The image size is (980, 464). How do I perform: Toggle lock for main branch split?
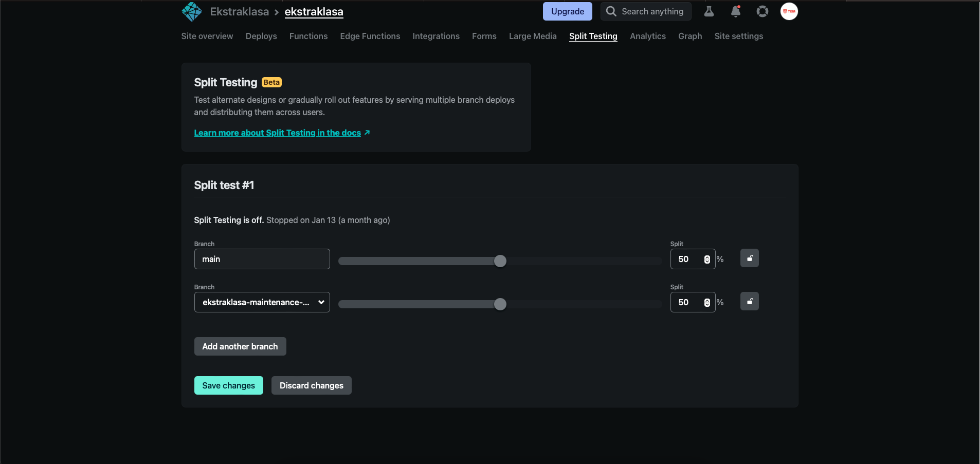coord(750,258)
